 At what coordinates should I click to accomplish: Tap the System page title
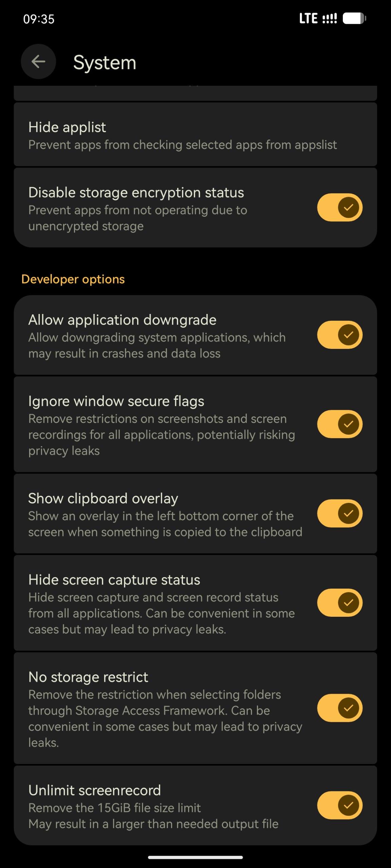[x=105, y=62]
